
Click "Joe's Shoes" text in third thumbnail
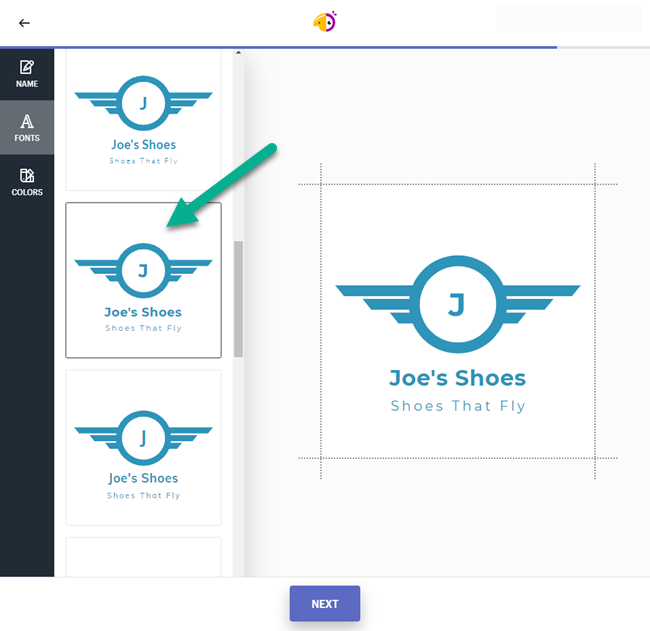pyautogui.click(x=143, y=478)
